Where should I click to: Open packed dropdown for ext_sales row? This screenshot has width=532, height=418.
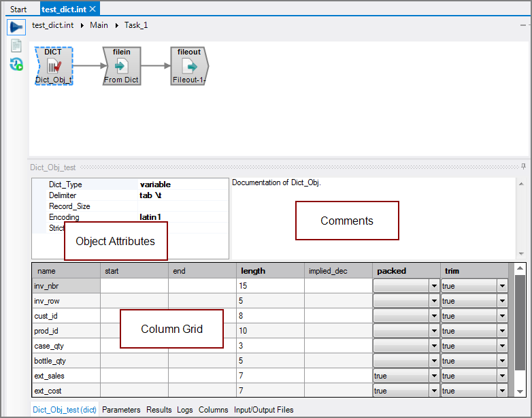(x=434, y=376)
